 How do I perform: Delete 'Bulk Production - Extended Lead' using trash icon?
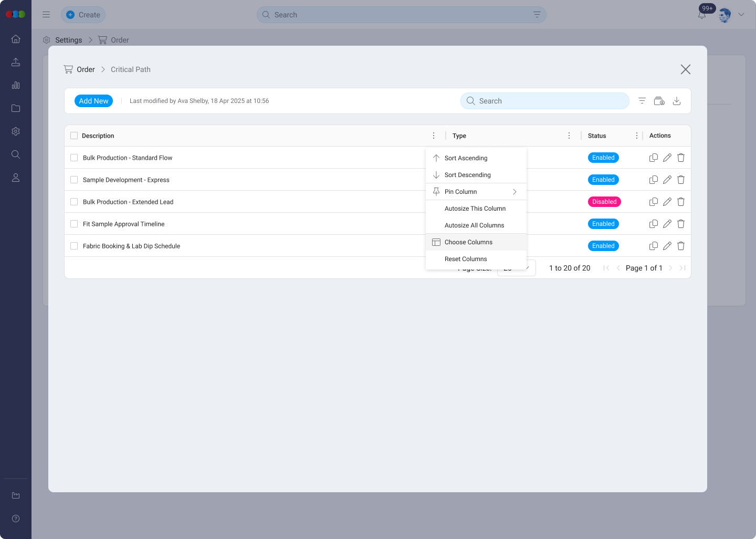tap(680, 201)
